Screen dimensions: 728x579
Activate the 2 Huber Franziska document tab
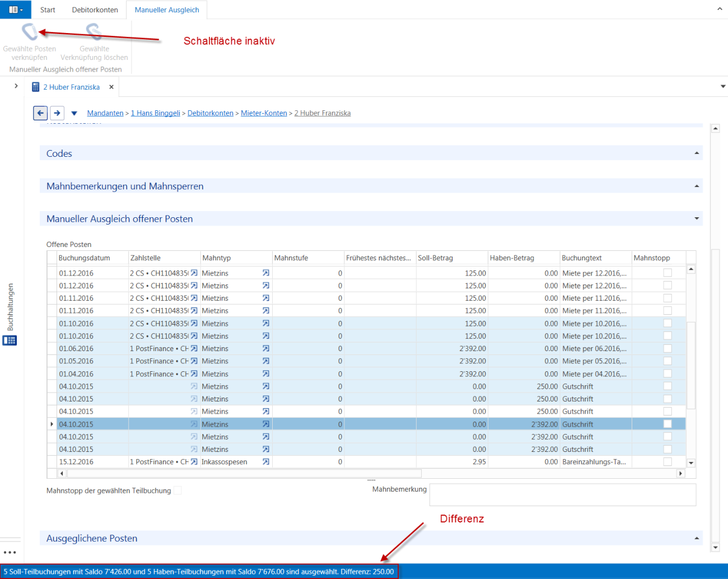tap(72, 87)
